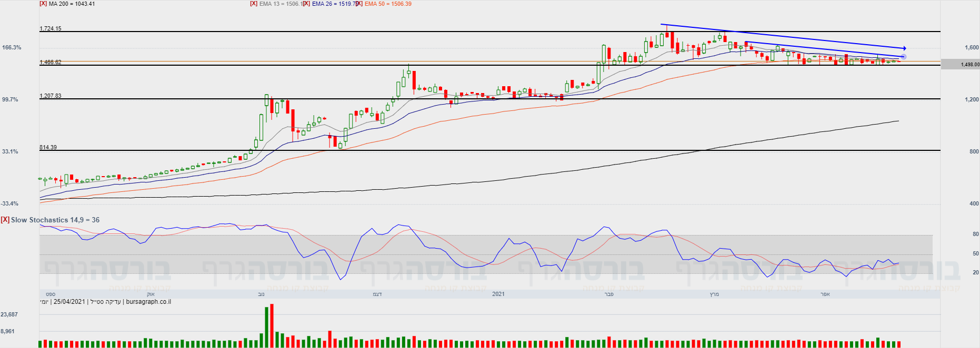Click the blue EMA 26 label
Viewport: 980px width, 348px height.
click(x=335, y=4)
